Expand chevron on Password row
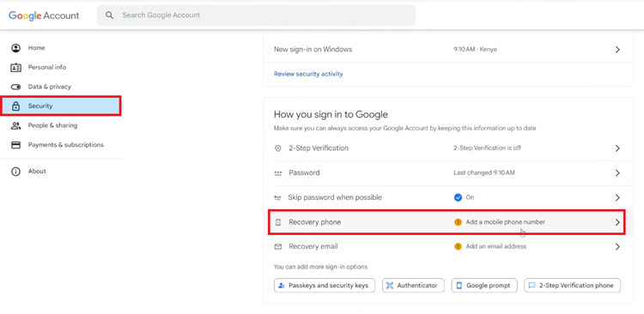Viewport: 644px width, 314px height. pyautogui.click(x=617, y=172)
